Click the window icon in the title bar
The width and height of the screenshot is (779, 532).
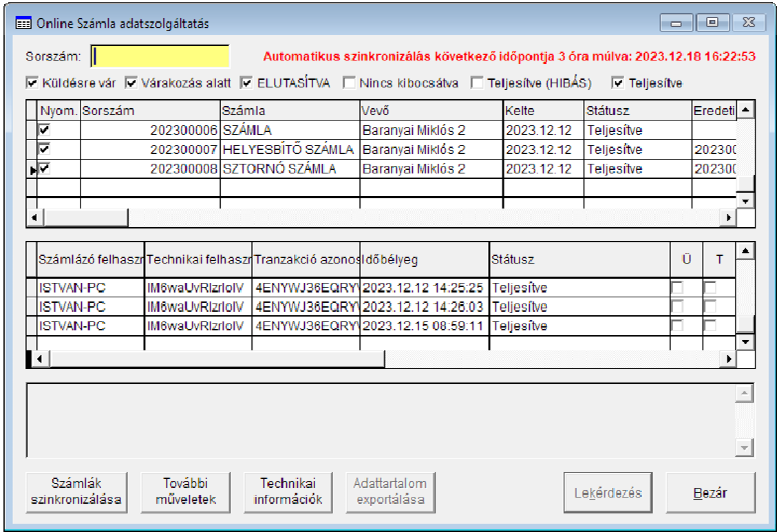coord(23,23)
